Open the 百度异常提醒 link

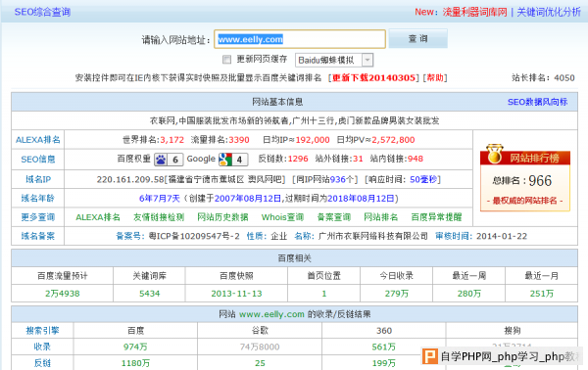[x=436, y=217]
